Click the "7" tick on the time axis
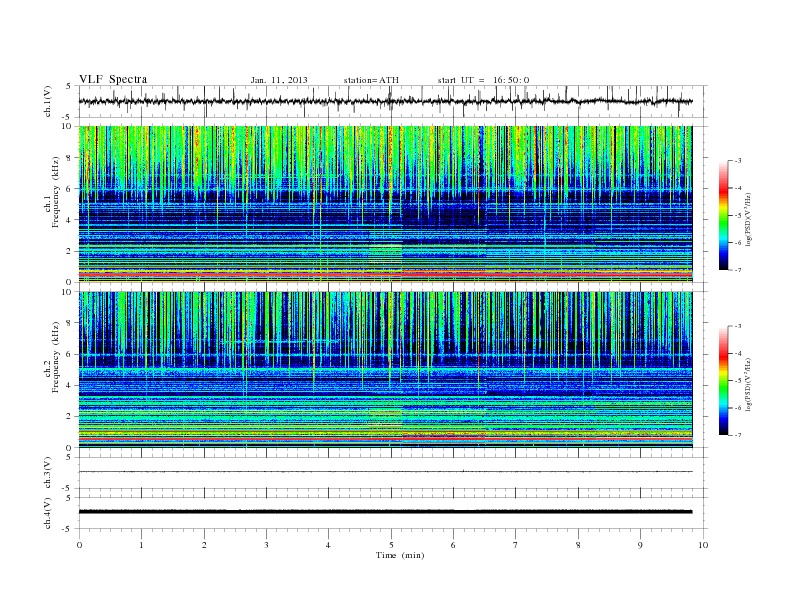792x612 pixels. pos(516,545)
